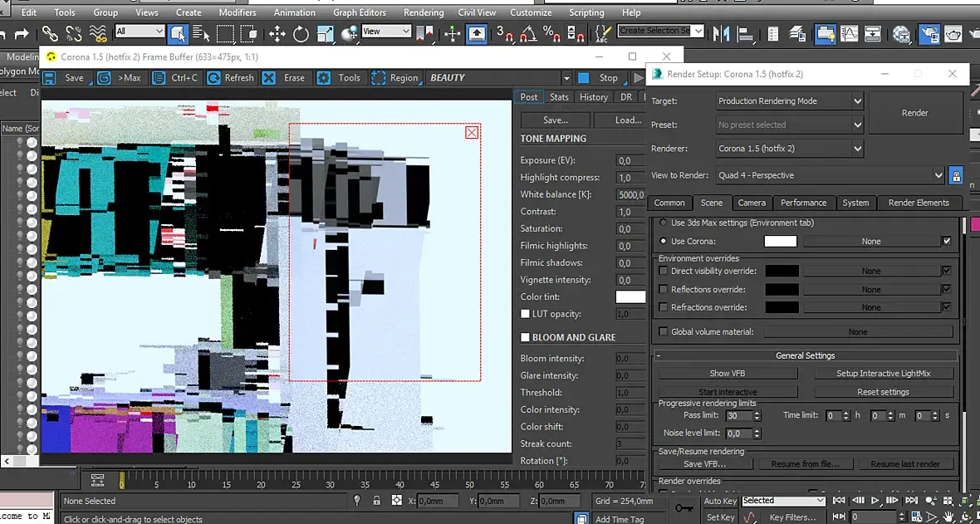Open the Target dropdown for Production Rendering Mode

[790, 101]
